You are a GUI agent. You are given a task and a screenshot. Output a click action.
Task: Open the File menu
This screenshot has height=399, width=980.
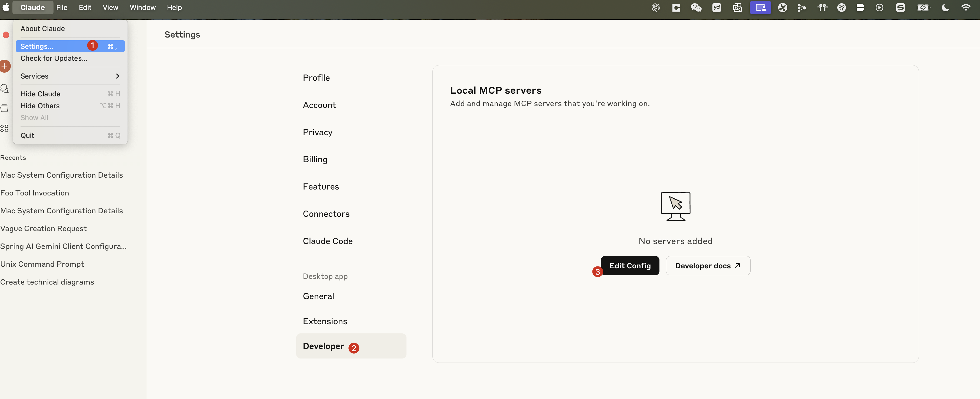pyautogui.click(x=62, y=7)
